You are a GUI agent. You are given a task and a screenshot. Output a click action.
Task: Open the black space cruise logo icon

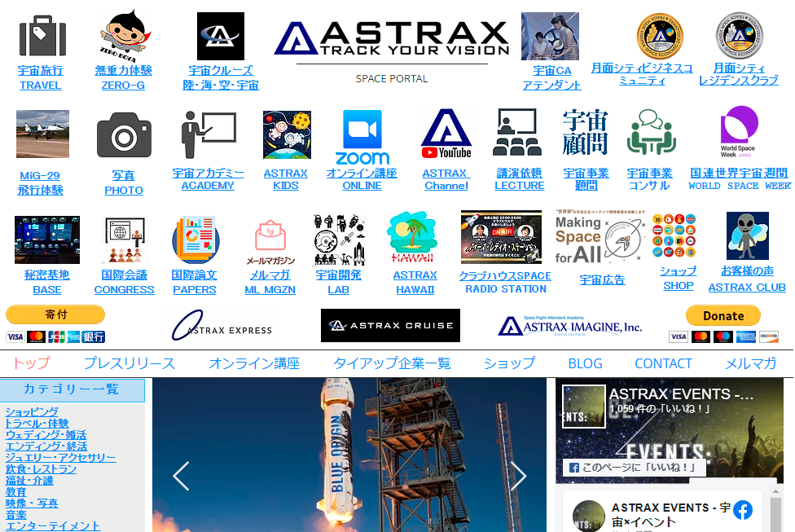[221, 36]
